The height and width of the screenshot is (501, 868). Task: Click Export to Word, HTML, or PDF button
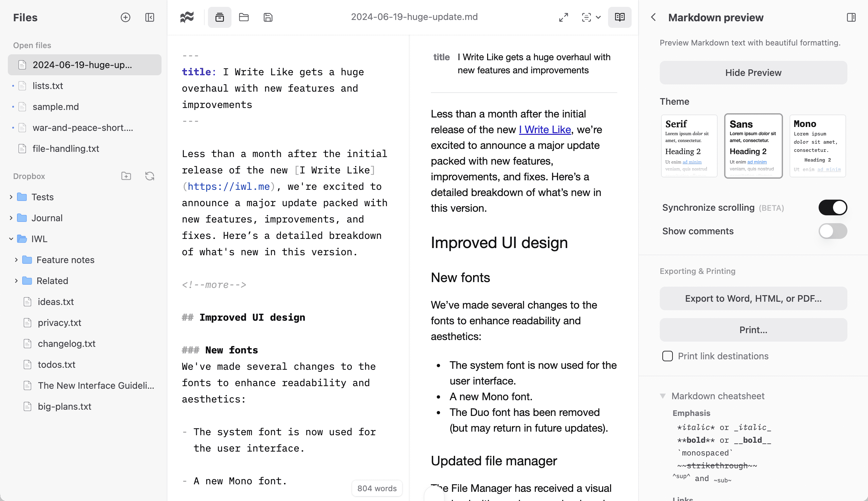(x=753, y=298)
